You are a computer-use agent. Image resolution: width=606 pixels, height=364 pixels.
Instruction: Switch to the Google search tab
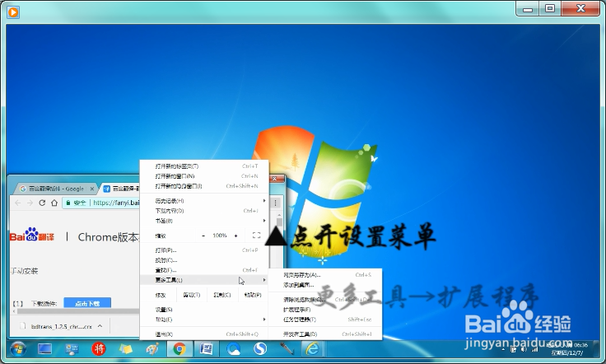tap(54, 189)
